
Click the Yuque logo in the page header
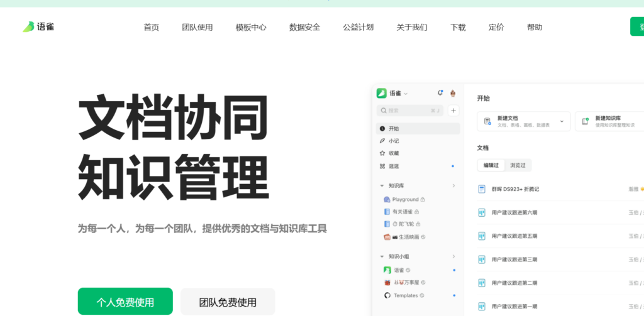[38, 27]
